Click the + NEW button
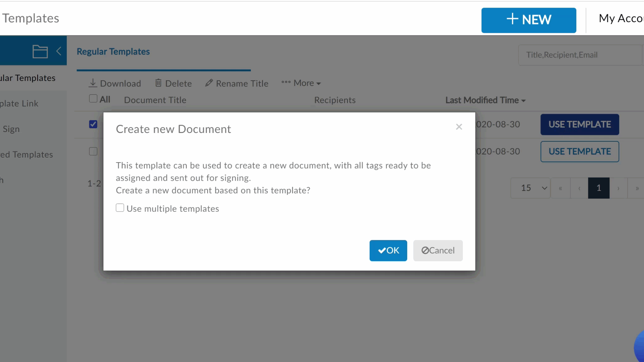Screen dimensions: 644x362 pos(529,20)
